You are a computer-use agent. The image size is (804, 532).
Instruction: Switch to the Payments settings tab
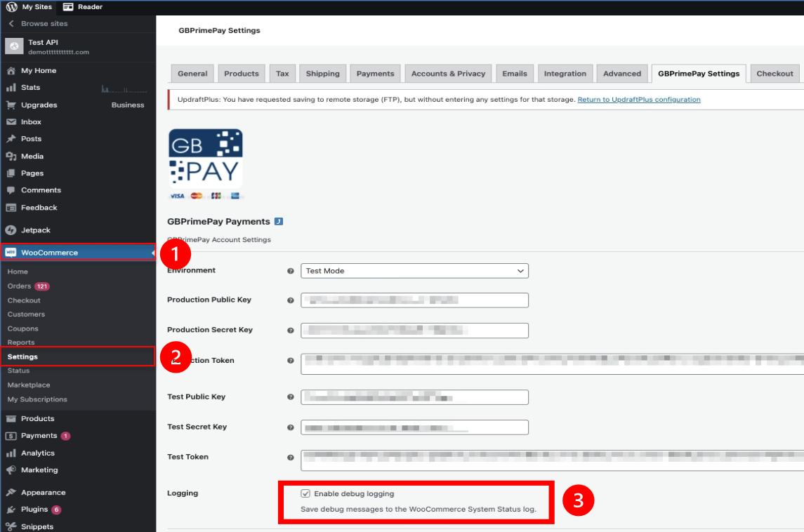(376, 73)
